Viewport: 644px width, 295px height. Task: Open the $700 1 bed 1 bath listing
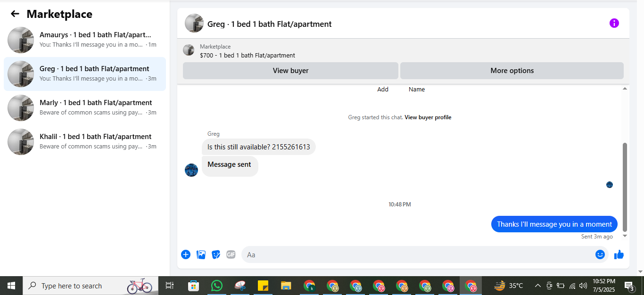[x=248, y=55]
